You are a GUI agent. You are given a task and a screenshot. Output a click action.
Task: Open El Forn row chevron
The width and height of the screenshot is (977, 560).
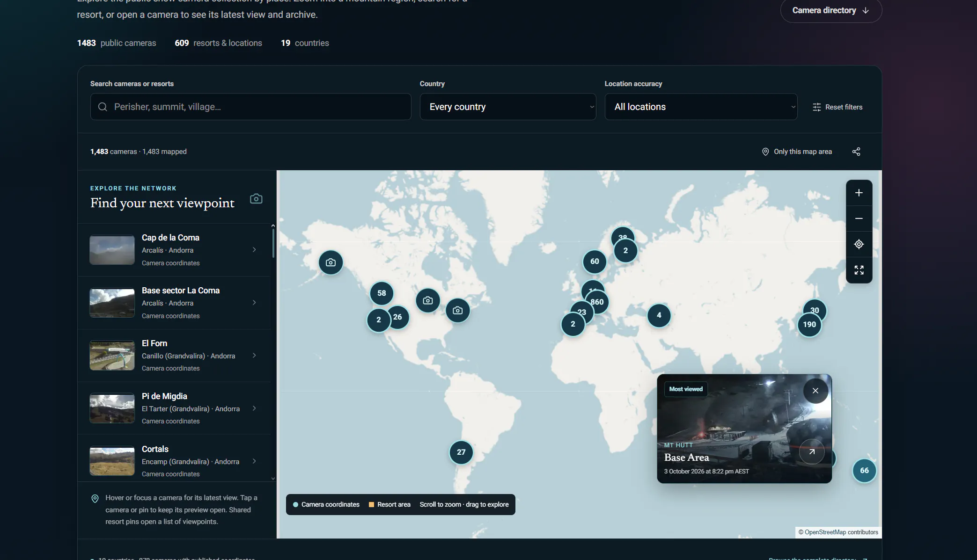254,356
